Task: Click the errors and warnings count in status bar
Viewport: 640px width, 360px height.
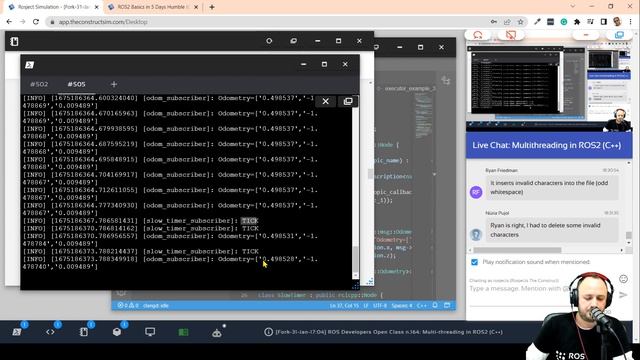Action: pos(128,305)
